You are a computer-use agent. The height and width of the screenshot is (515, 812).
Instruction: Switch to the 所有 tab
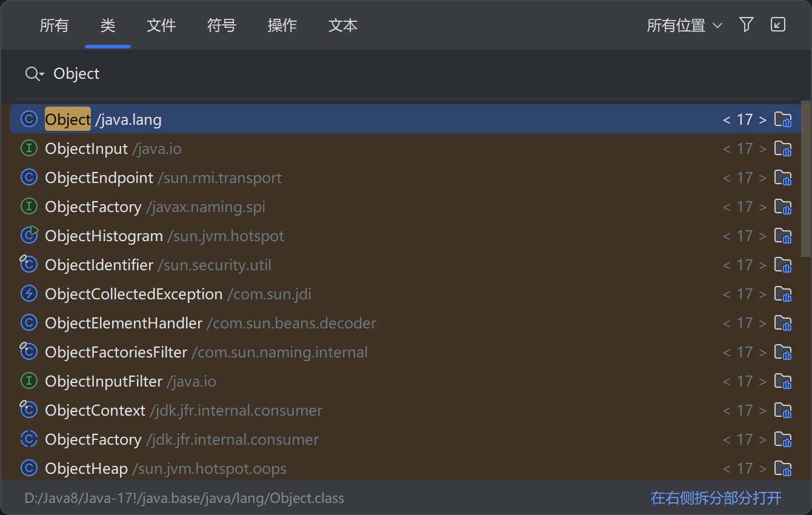(55, 25)
